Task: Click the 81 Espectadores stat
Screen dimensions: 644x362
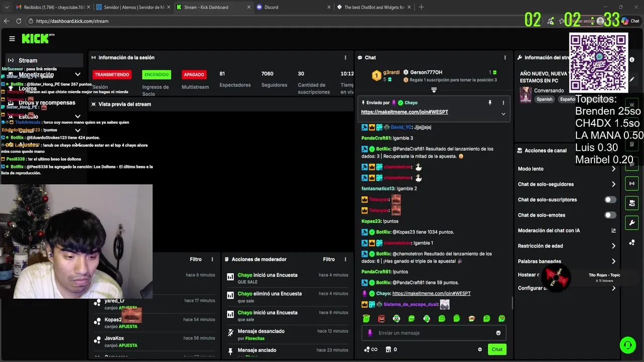Action: pos(235,79)
